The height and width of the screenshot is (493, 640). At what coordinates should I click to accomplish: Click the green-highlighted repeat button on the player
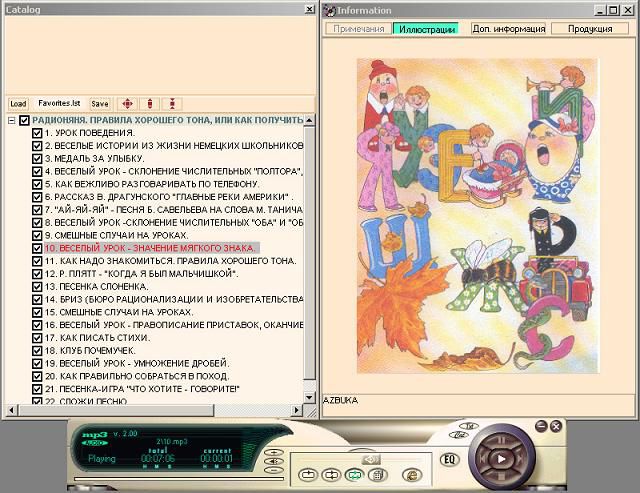[354, 474]
